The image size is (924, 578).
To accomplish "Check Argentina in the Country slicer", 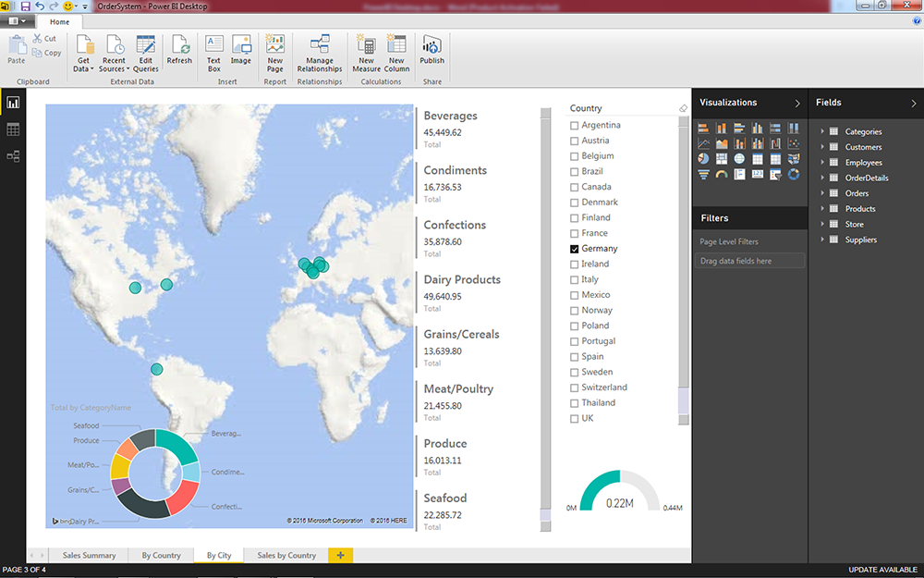I will pos(574,126).
